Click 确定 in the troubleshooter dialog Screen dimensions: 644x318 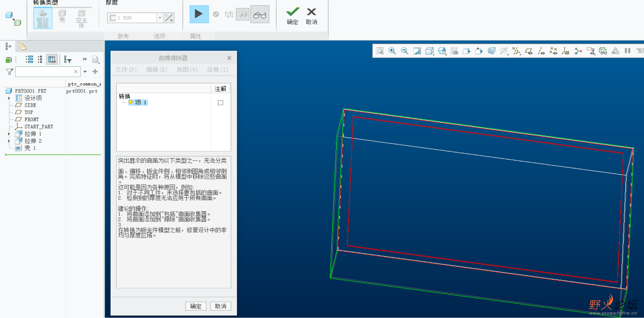(x=196, y=306)
